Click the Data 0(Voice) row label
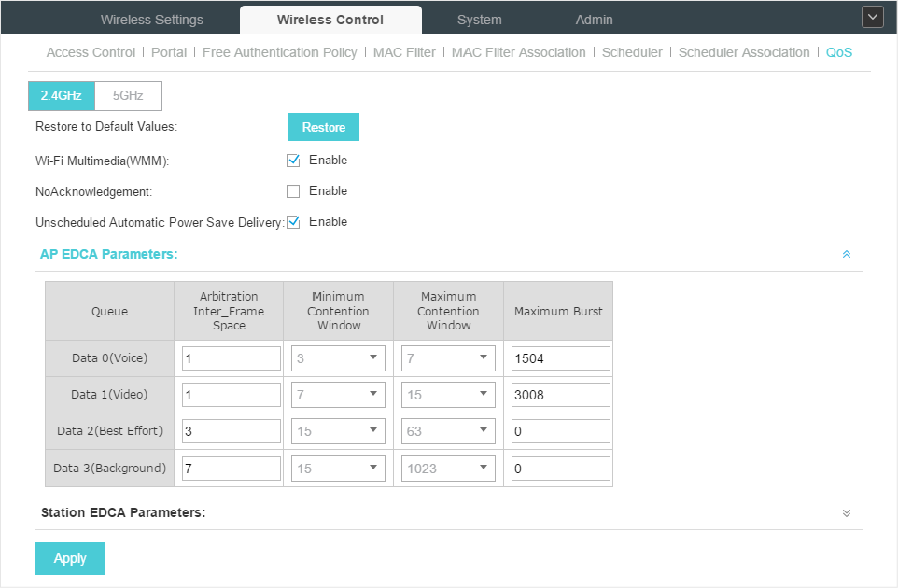Screen dimensions: 898x588 (x=109, y=357)
